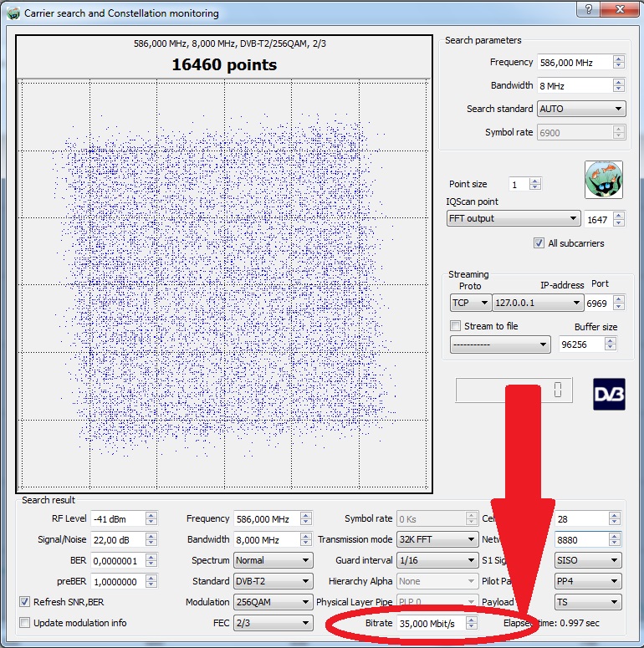Uncheck Refresh SNR,BER checkbox
Screen dimensions: 644x648
tap(24, 602)
